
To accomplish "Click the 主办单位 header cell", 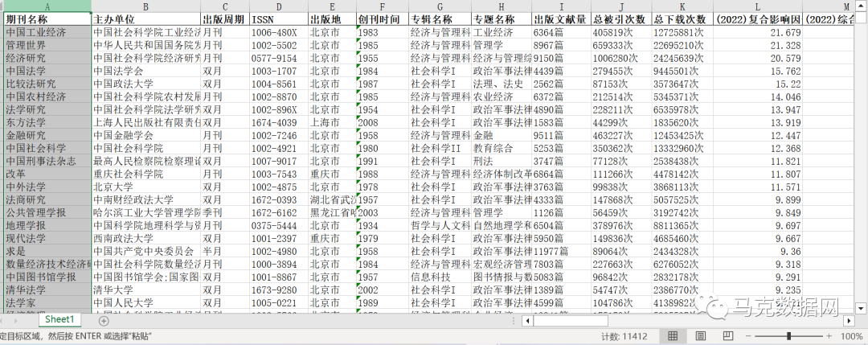I will (x=145, y=19).
